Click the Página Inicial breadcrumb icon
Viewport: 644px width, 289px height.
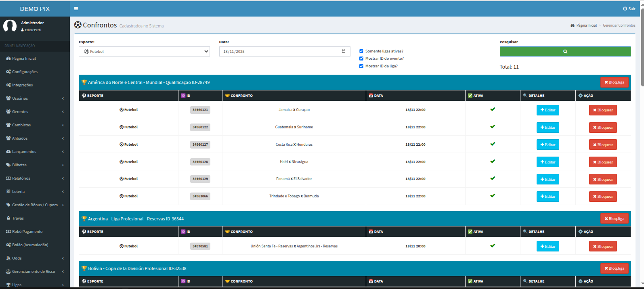click(x=573, y=25)
